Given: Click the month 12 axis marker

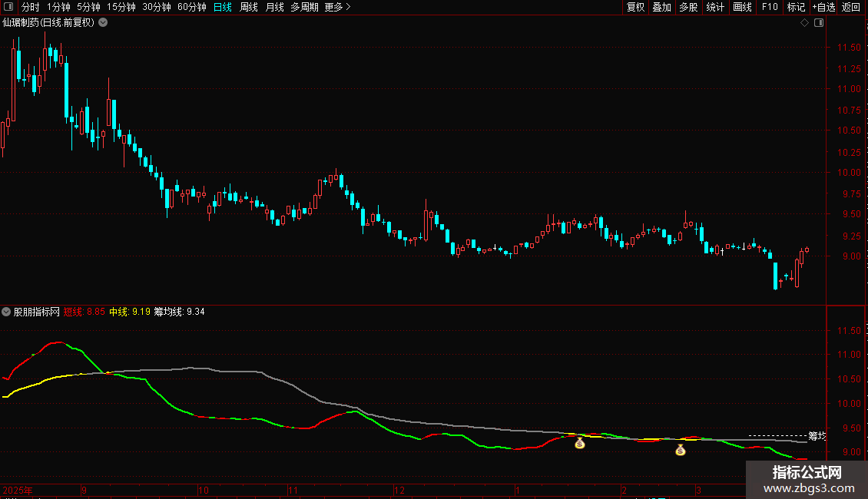Looking at the screenshot, I should [399, 490].
